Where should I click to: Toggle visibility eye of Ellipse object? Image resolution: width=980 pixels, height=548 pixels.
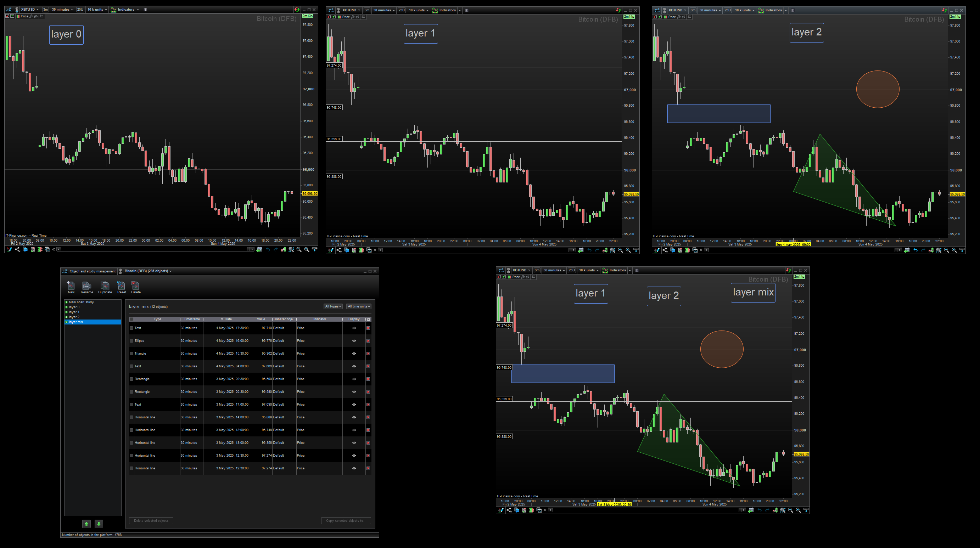pos(354,341)
